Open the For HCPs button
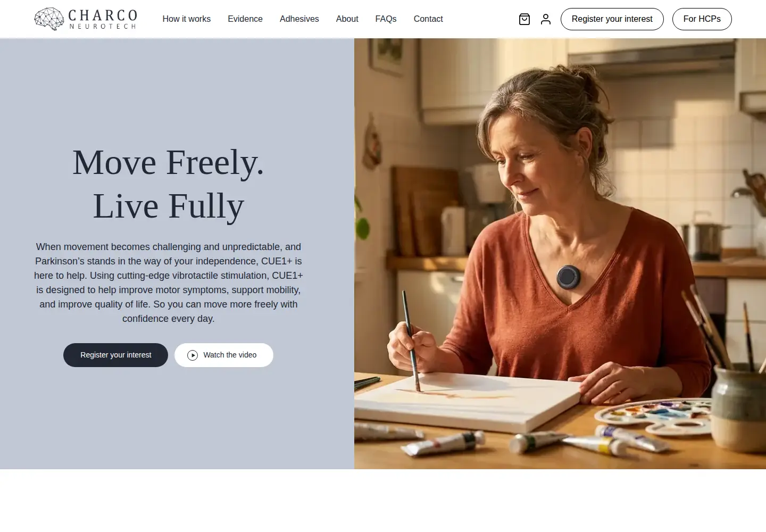The width and height of the screenshot is (766, 532). pyautogui.click(x=702, y=19)
